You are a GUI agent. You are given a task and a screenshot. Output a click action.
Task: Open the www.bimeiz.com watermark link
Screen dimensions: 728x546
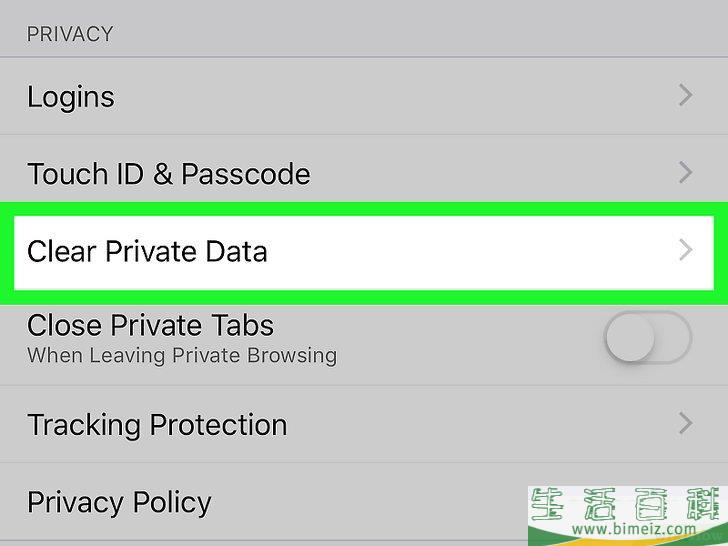pyautogui.click(x=634, y=529)
